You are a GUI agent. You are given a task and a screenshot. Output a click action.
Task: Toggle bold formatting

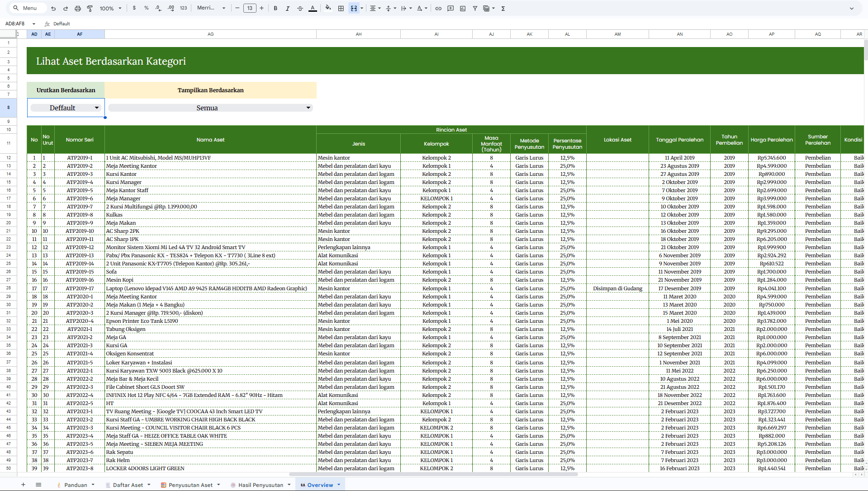click(275, 8)
